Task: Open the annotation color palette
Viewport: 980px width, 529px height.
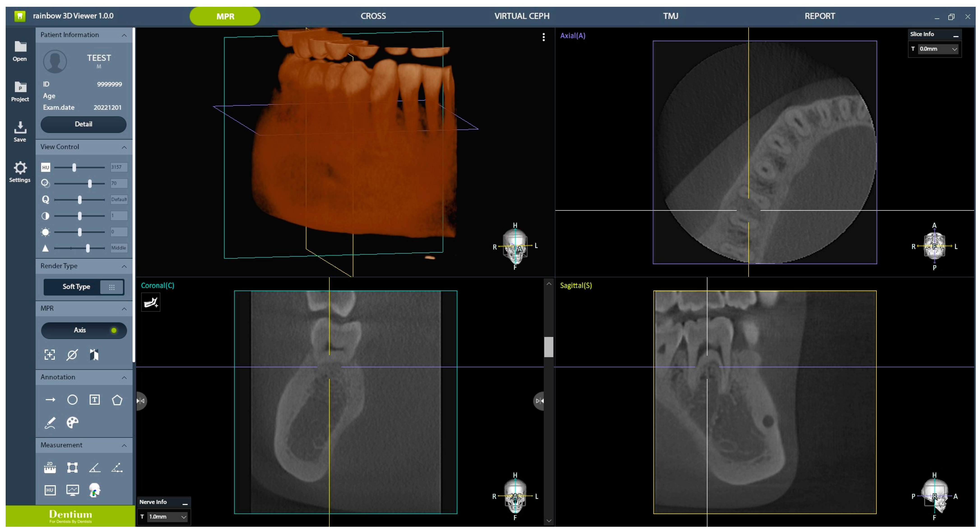Action: tap(72, 422)
